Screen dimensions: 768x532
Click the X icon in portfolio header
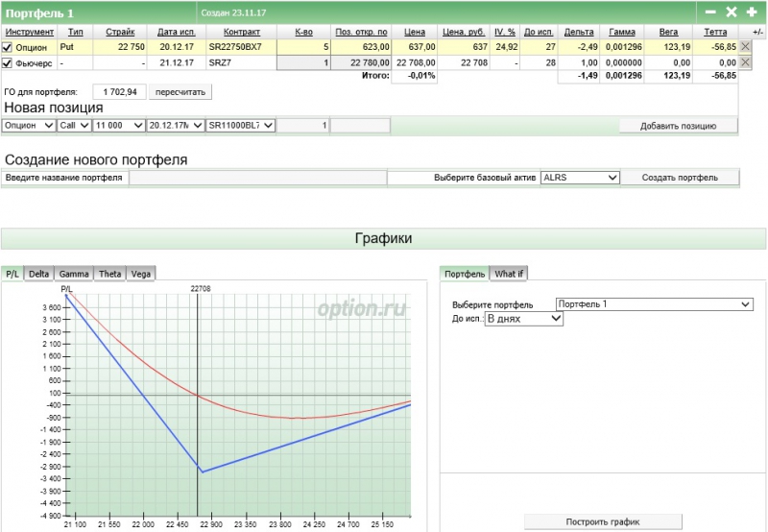coord(731,12)
